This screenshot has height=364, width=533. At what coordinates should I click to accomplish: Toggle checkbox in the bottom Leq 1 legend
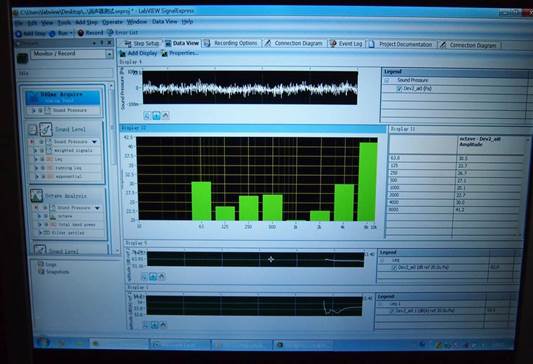tap(392, 311)
